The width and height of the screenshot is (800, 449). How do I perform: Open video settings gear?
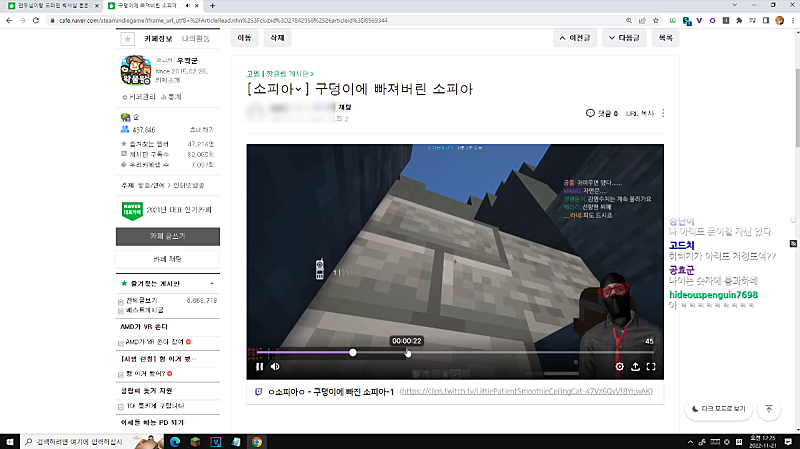pyautogui.click(x=619, y=366)
